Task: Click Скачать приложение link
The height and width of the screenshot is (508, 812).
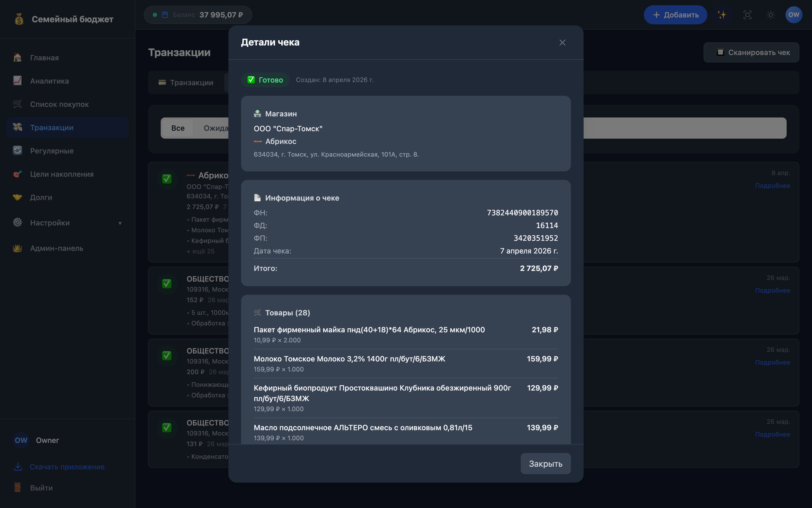Action: (67, 467)
